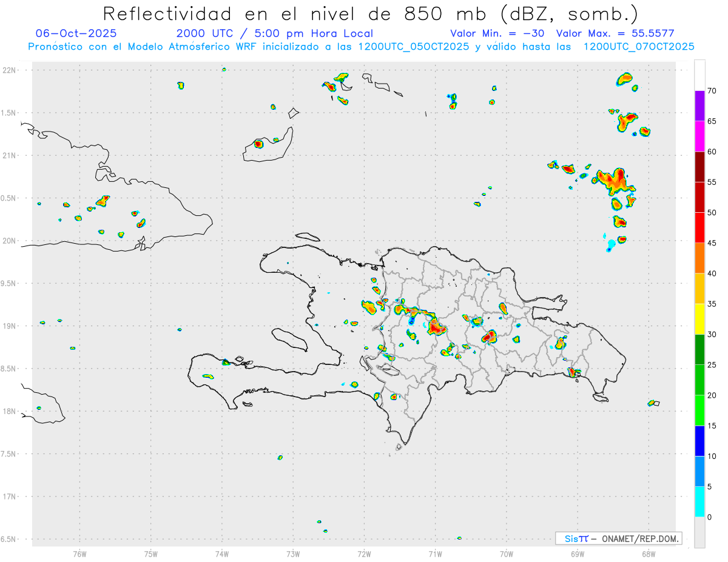Click the '22N' latitude label
Viewport: 728px width, 562px height.
pyautogui.click(x=9, y=70)
